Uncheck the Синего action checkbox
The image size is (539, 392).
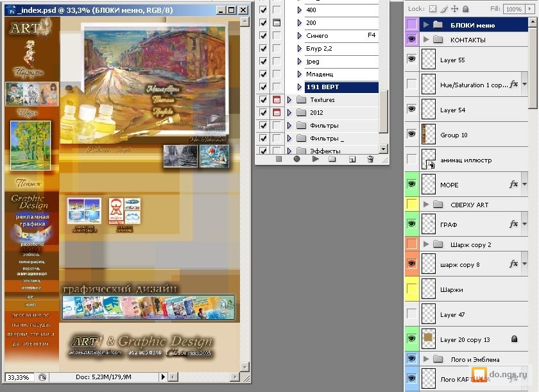263,35
